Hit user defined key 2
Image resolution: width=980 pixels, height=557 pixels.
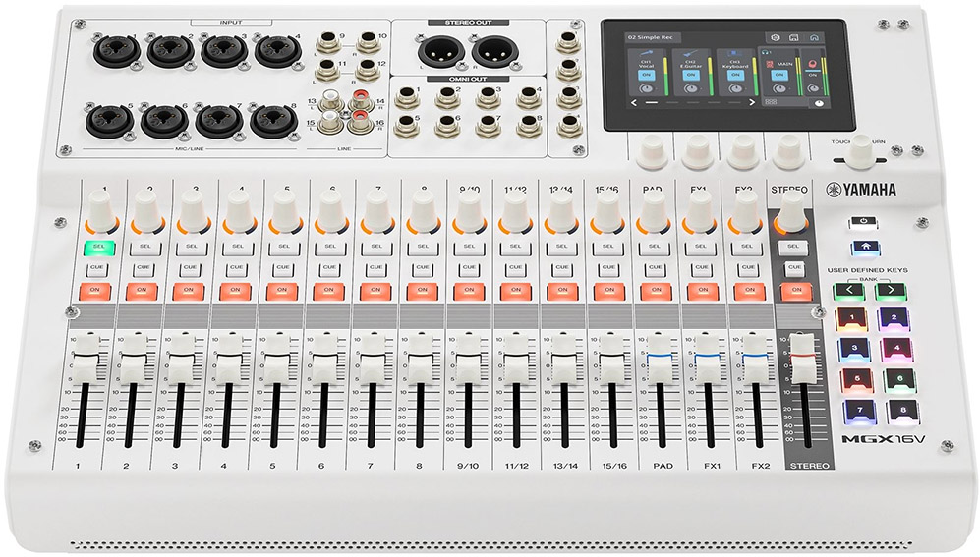(894, 318)
